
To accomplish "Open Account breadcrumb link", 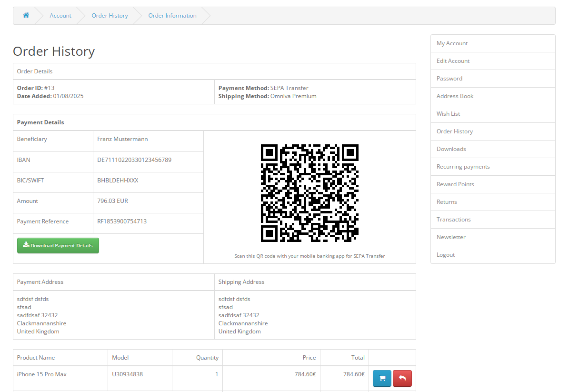I will click(60, 16).
